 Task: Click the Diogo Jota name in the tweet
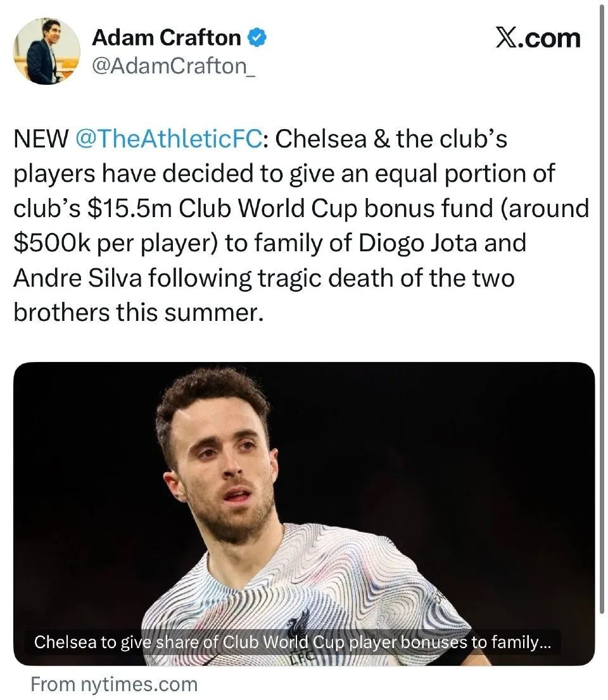418,243
